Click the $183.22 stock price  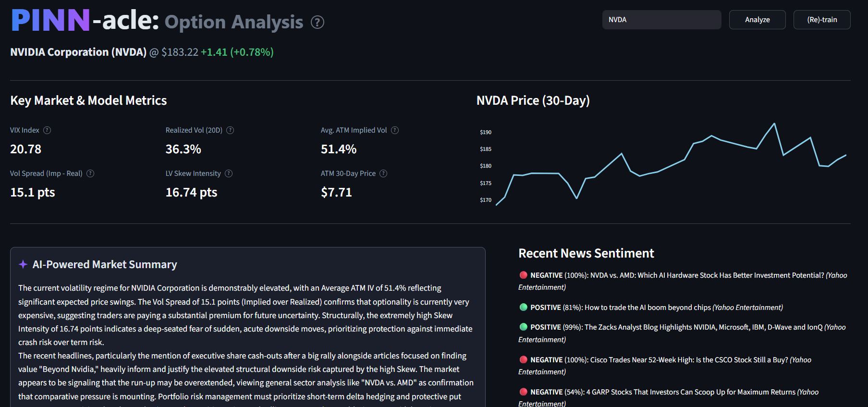tap(180, 52)
